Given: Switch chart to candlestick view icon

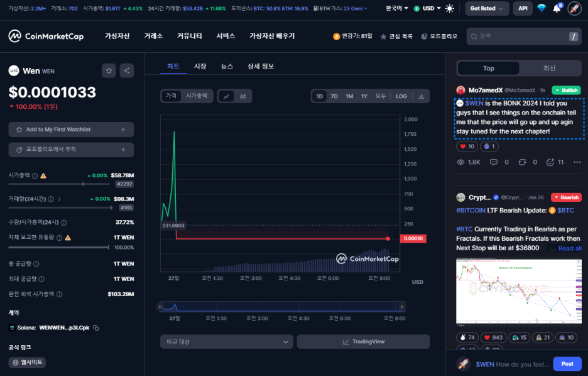Looking at the screenshot, I should (x=243, y=96).
